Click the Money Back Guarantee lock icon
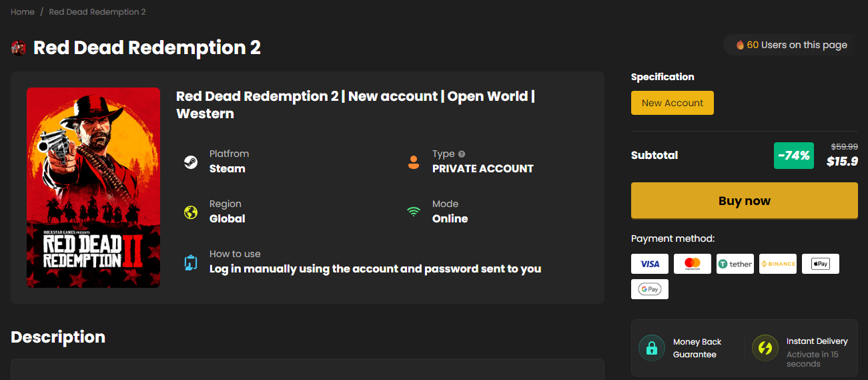 652,348
